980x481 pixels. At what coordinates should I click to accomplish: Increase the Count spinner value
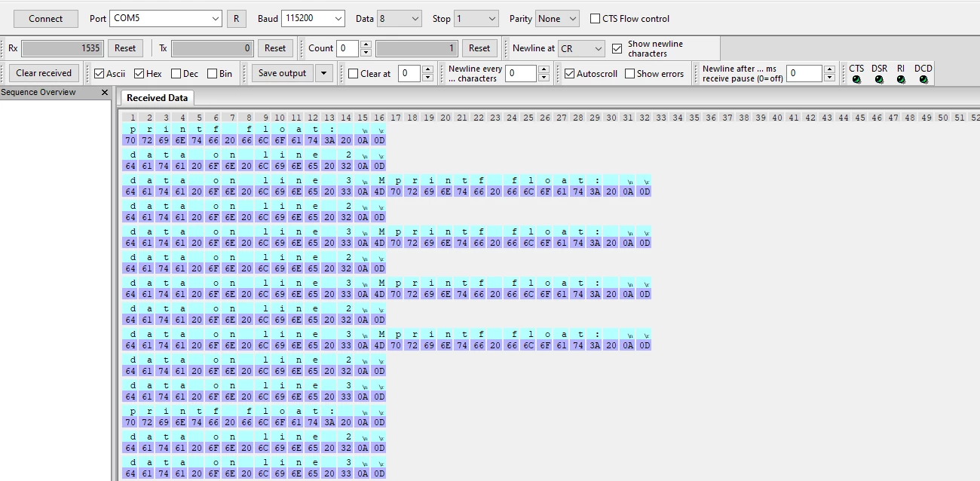point(366,44)
